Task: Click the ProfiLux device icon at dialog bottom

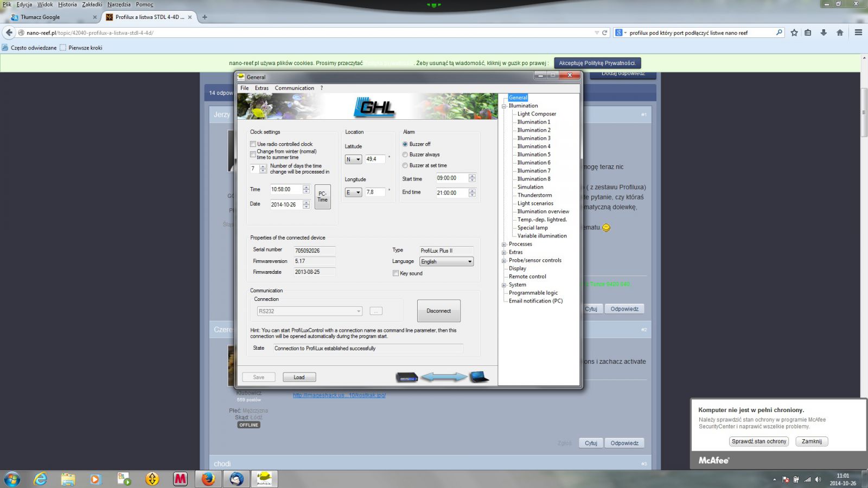Action: [x=406, y=377]
